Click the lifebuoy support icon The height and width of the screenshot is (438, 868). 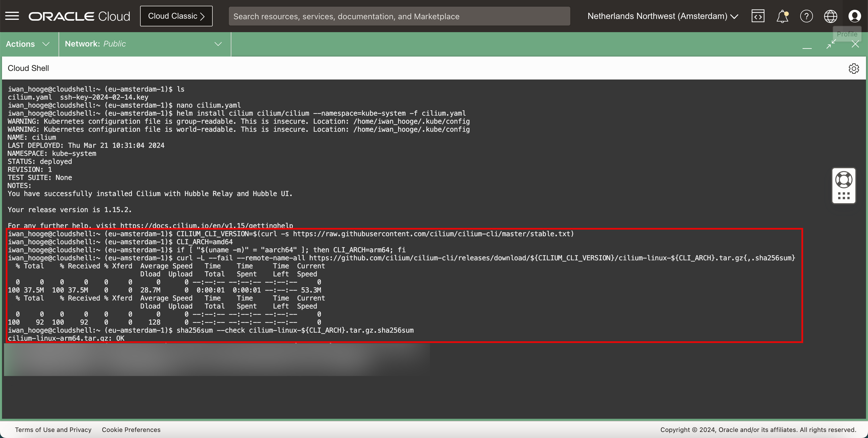[x=844, y=180]
